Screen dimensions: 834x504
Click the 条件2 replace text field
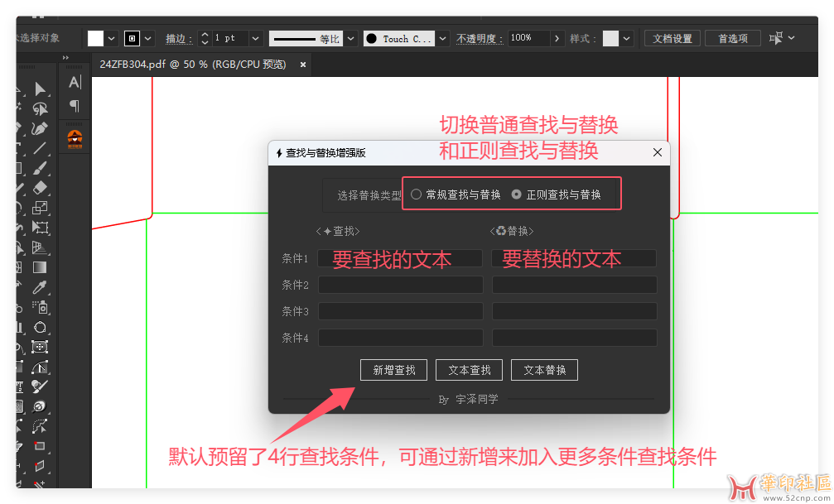(575, 285)
